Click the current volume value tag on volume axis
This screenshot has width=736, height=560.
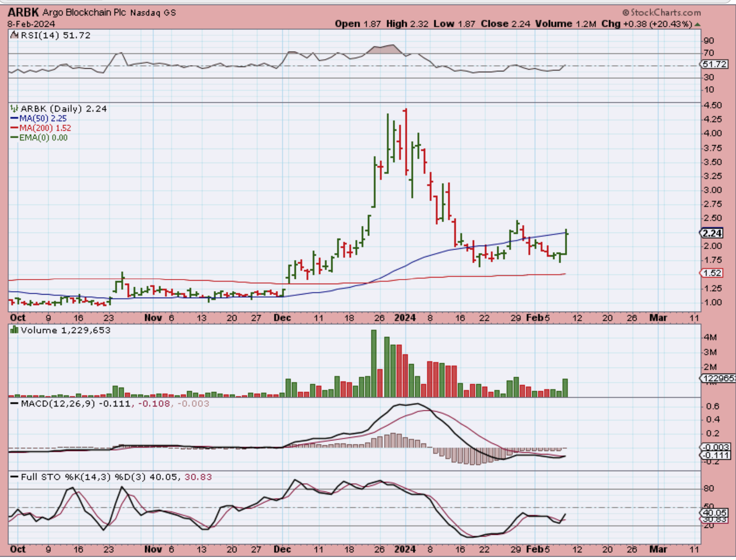[718, 378]
